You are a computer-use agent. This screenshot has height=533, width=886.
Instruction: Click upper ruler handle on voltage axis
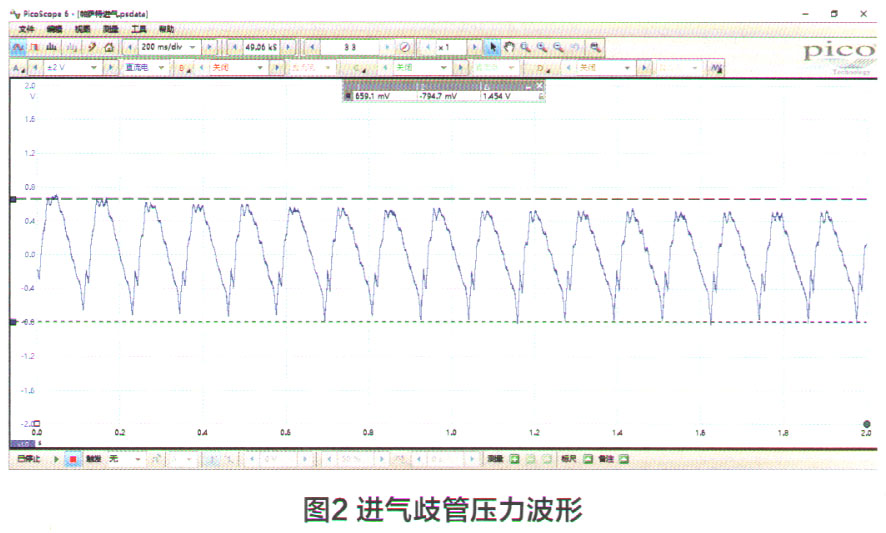12,200
